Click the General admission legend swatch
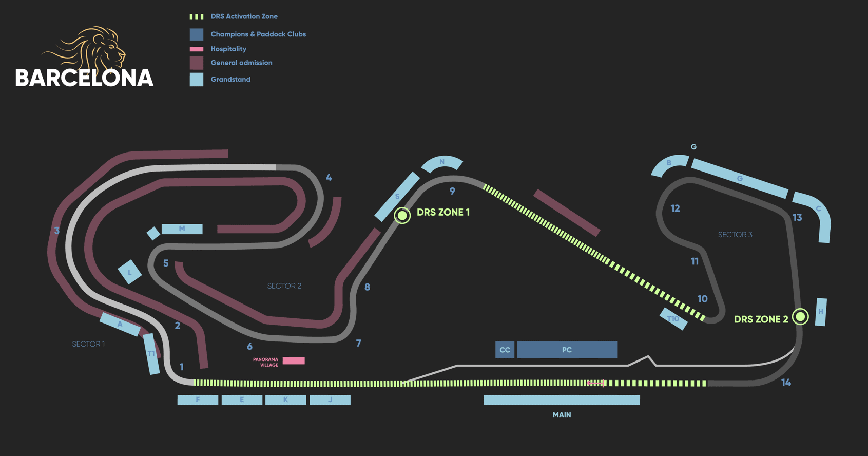This screenshot has height=456, width=868. [197, 63]
